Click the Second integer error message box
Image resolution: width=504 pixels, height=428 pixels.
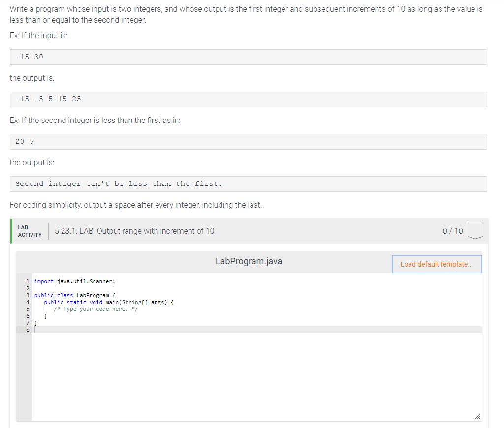point(248,183)
